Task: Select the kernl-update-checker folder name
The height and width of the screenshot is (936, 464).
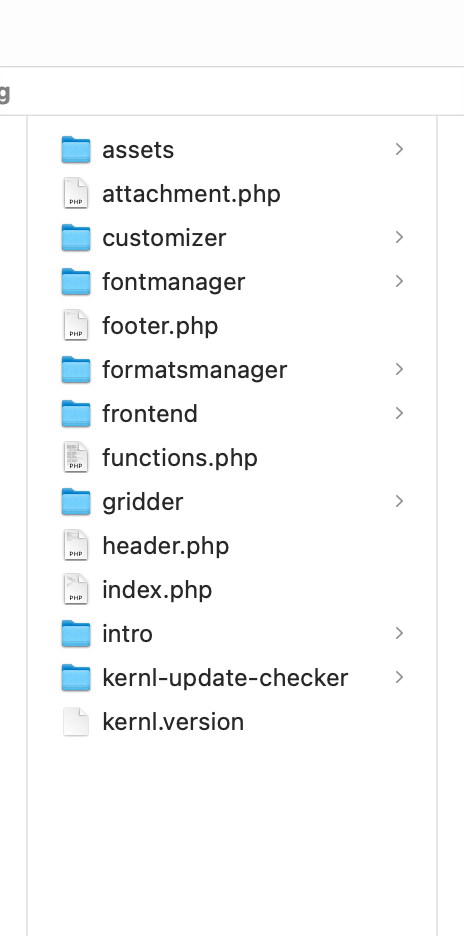Action: coord(225,678)
